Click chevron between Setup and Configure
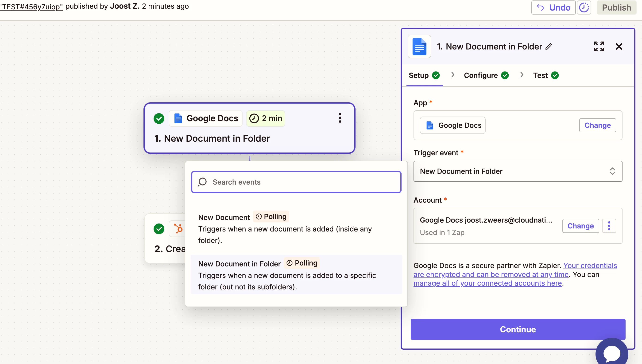Image resolution: width=642 pixels, height=364 pixels. pos(452,75)
